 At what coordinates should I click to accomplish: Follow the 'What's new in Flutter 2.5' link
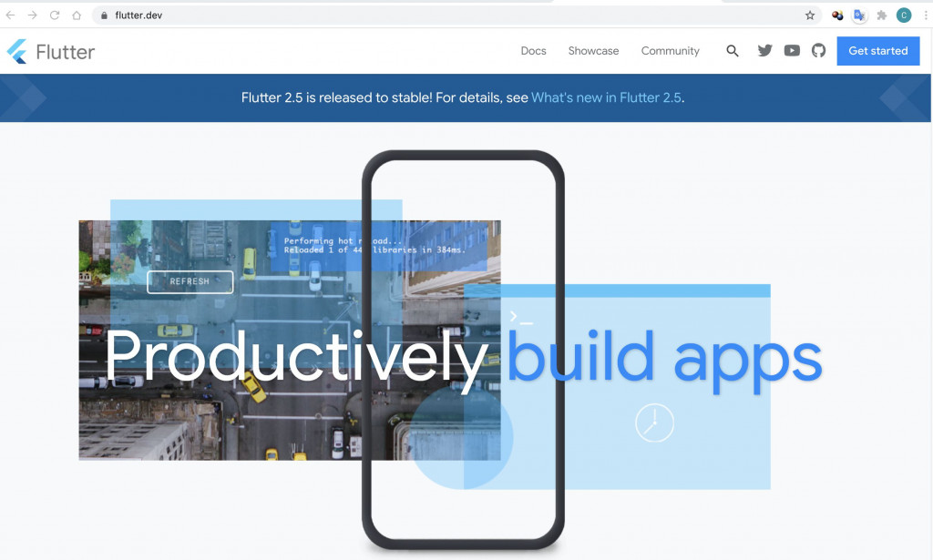[606, 97]
